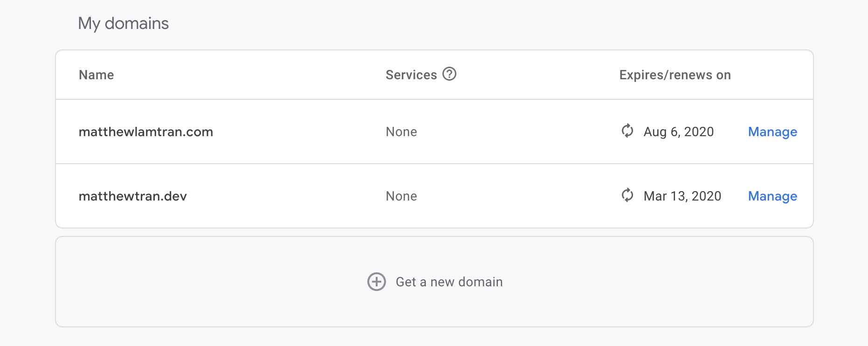Click blank space between matthewtran.dev and None
The height and width of the screenshot is (346, 868).
pos(284,196)
